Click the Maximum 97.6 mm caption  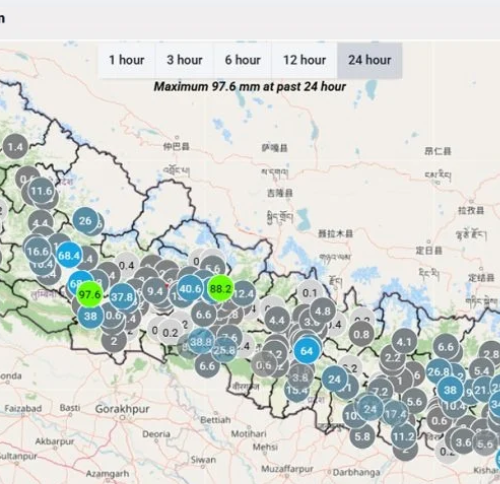click(x=249, y=87)
